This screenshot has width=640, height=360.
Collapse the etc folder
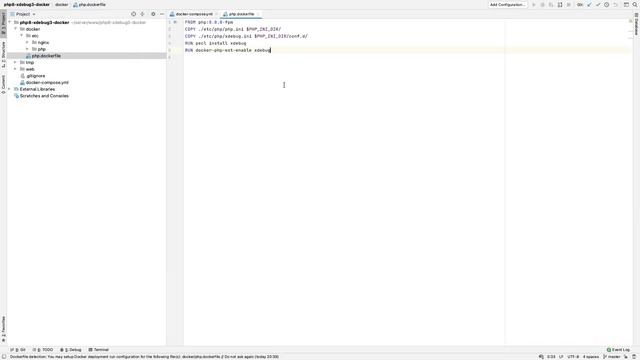point(22,36)
